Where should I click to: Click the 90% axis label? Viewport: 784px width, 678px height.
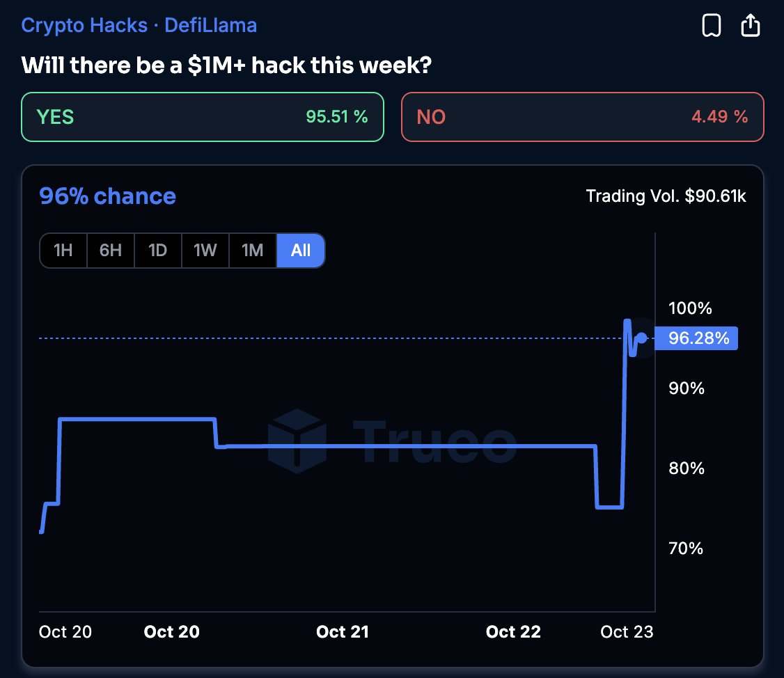687,388
